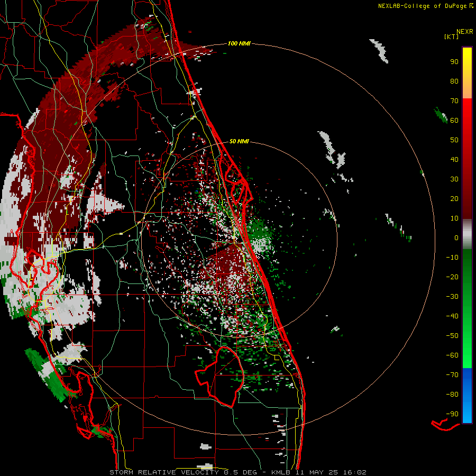
Task: Click the 80 knot scale label
Action: click(454, 81)
